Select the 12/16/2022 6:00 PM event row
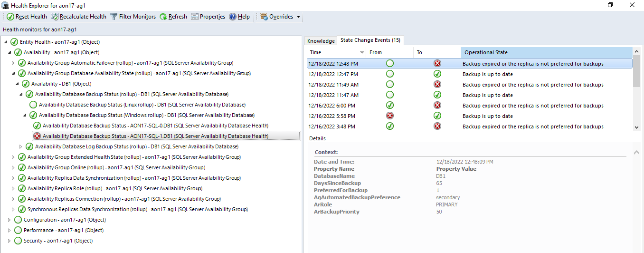Screen dimensions: 644x253 point(469,105)
